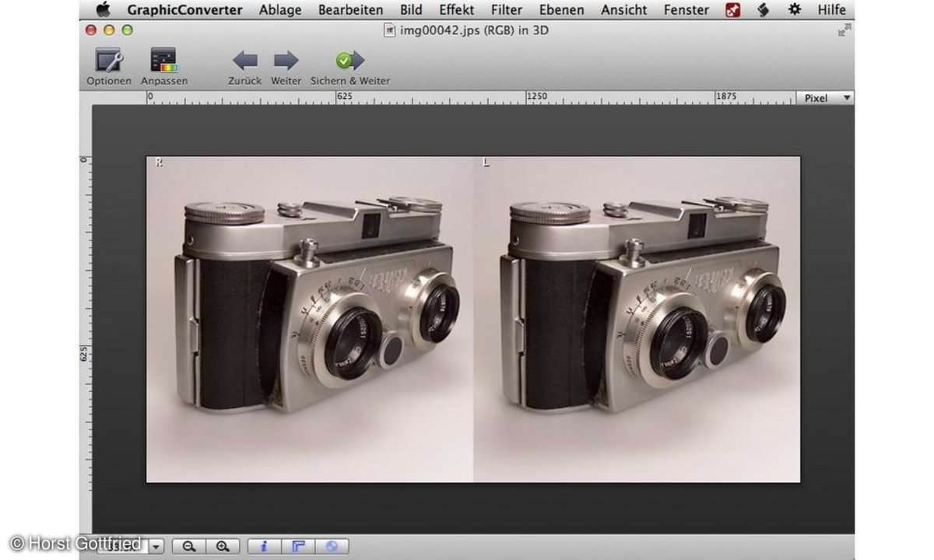Click the document proxy icon in the title bar
The height and width of the screenshot is (560, 934).
click(390, 30)
